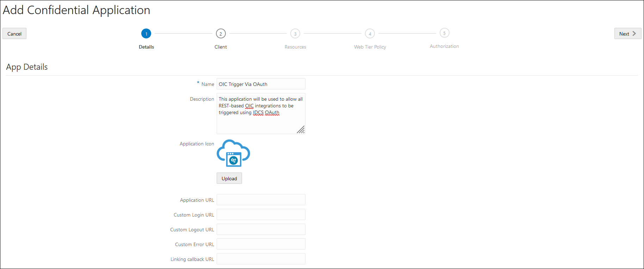Open the Authorization step label
Screen dimensions: 644x269
(x=444, y=46)
